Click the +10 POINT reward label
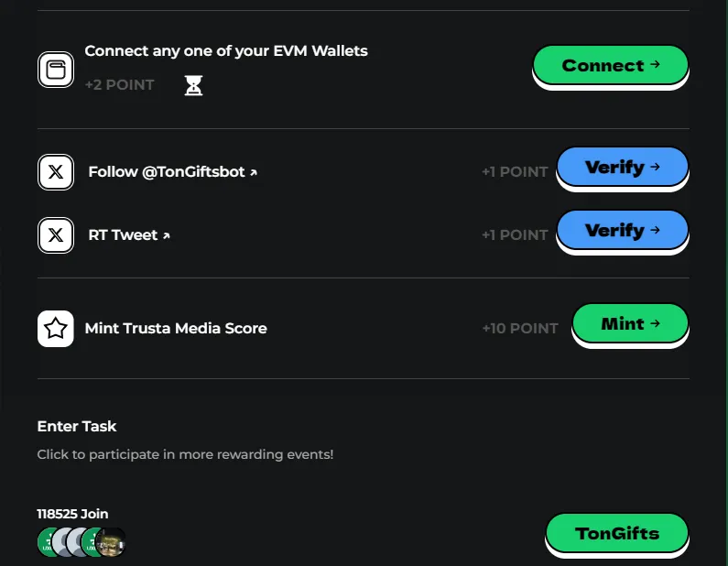This screenshot has width=728, height=566. (x=519, y=328)
